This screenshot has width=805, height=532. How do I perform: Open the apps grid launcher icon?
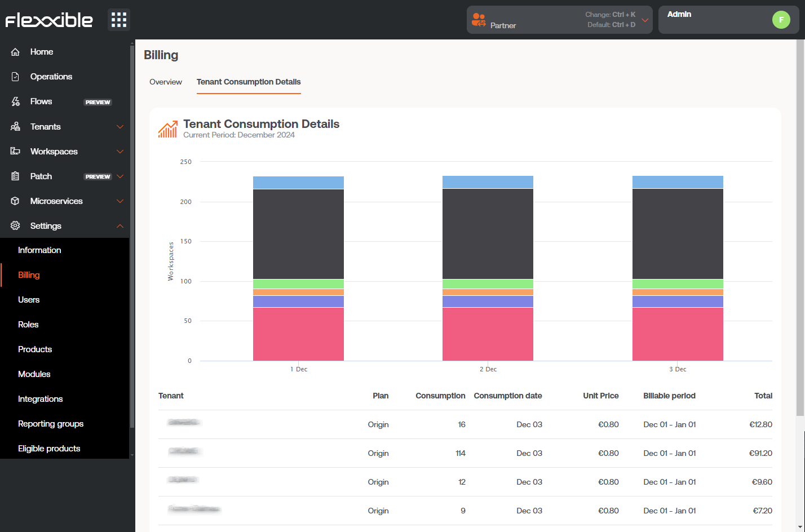[119, 20]
